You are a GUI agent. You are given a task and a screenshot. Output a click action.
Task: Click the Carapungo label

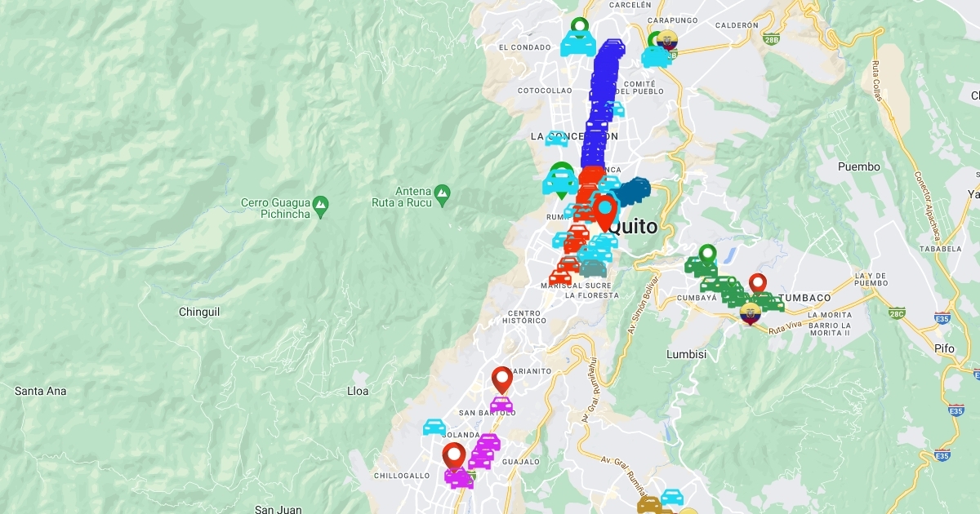[672, 20]
